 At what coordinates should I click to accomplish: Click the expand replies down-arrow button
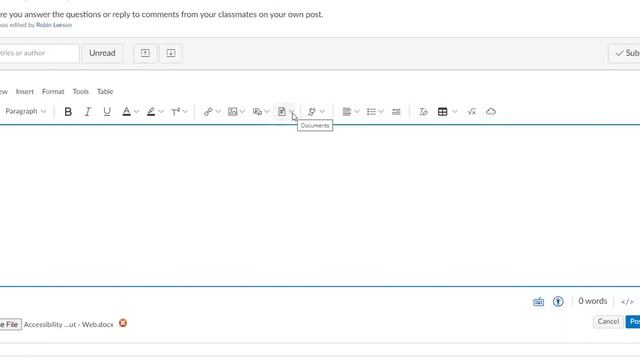[171, 53]
